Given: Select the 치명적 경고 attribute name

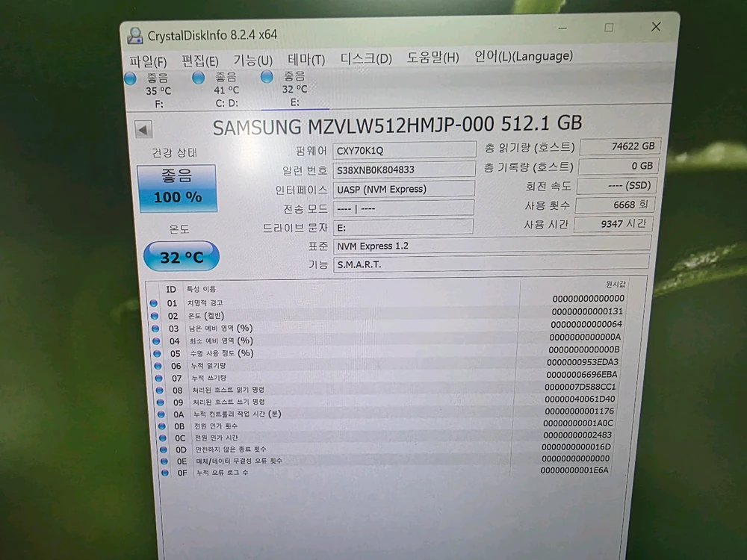Looking at the screenshot, I should (205, 303).
